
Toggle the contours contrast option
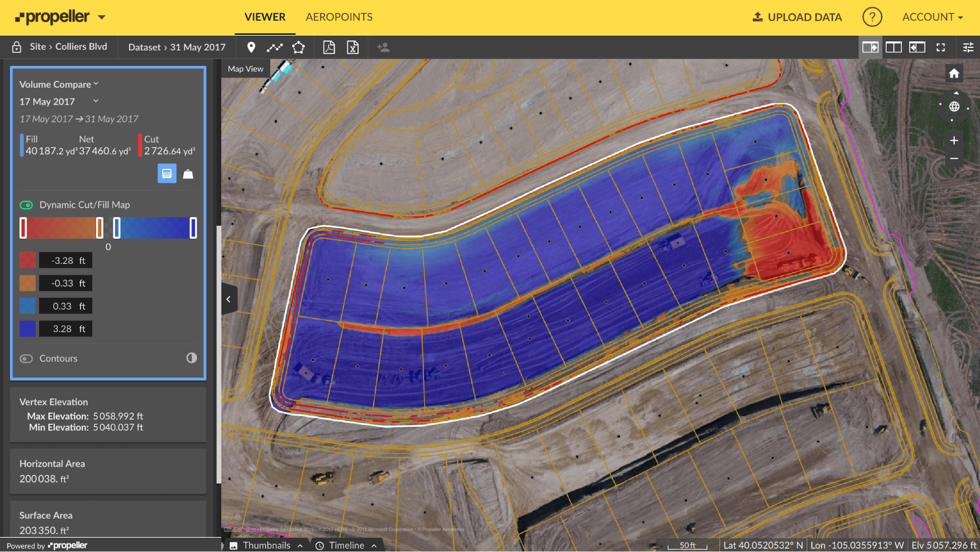pos(192,358)
